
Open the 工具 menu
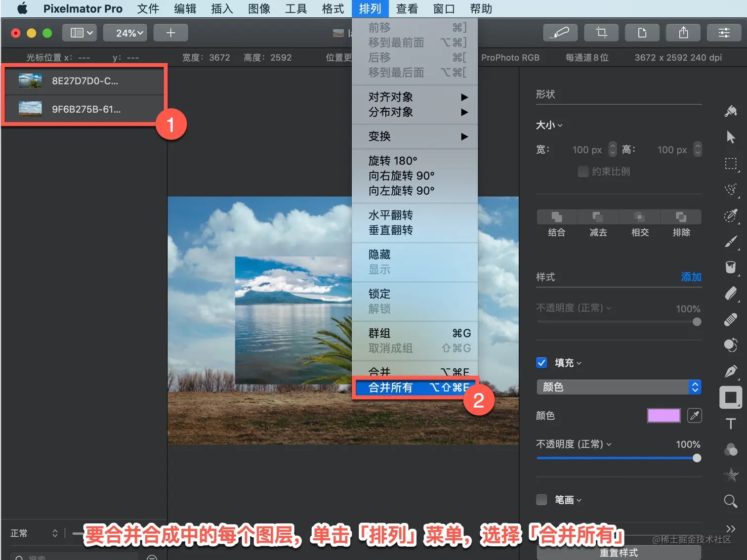[x=296, y=8]
